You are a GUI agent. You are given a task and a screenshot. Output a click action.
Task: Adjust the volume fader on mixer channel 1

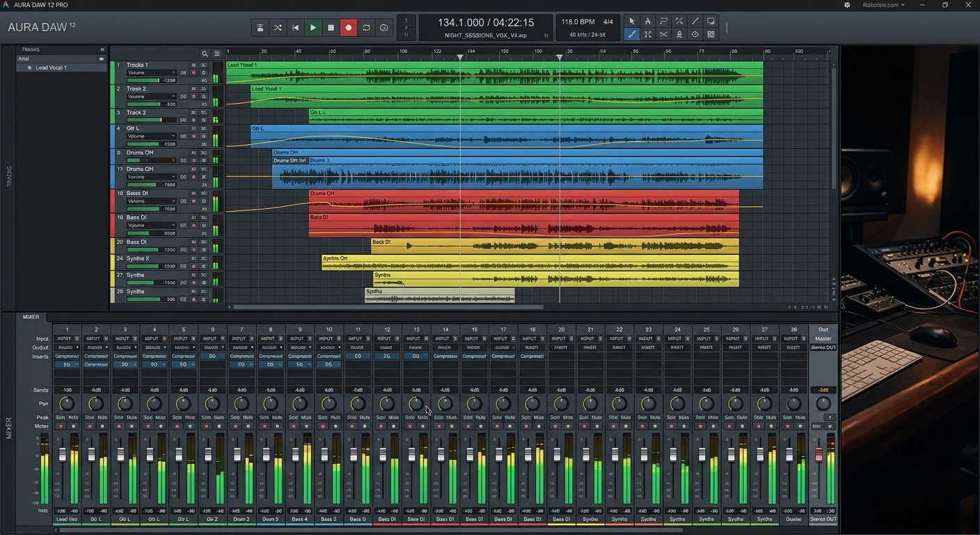(x=62, y=454)
